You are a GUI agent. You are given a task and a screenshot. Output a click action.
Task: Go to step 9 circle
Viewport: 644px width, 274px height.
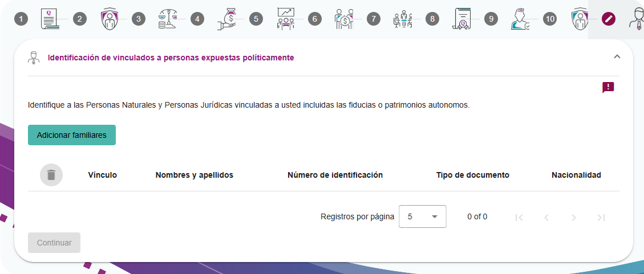coord(491,19)
